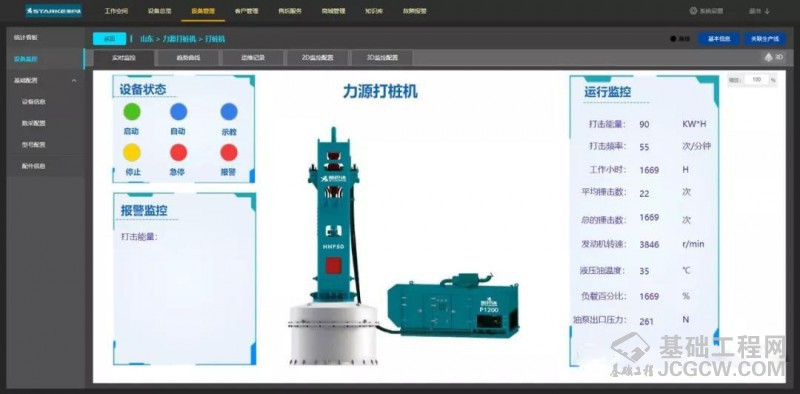Click the blue 自动 status indicator
Image resolution: width=800 pixels, height=394 pixels.
[x=178, y=111]
